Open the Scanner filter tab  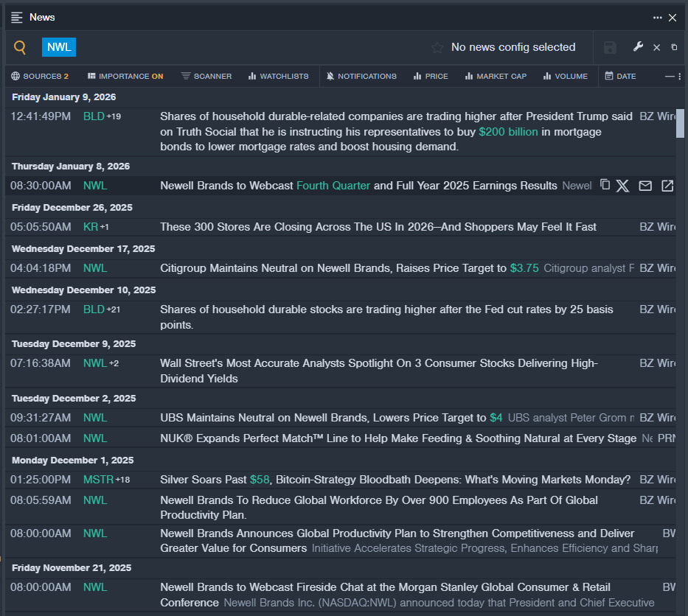click(x=206, y=76)
